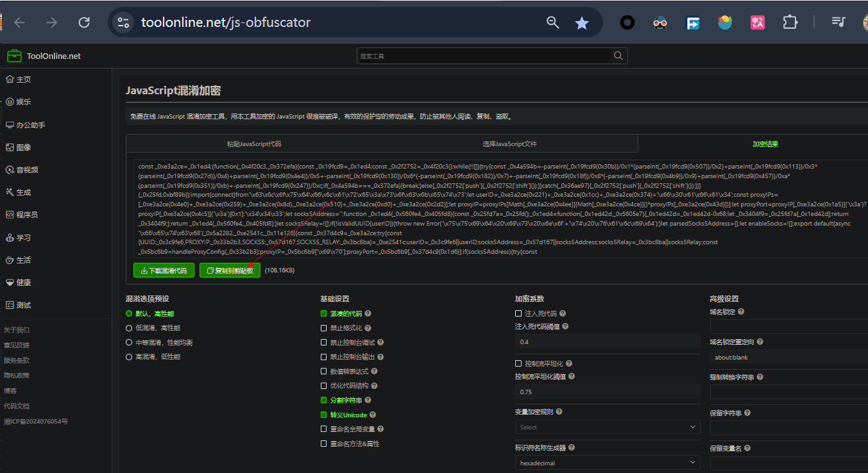868x473 pixels.
Task: Uncheck the 转义Unicode checkbox
Action: click(324, 415)
